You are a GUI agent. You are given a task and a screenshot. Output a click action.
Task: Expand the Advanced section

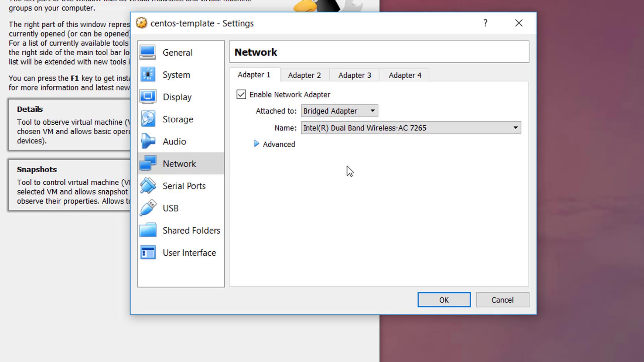tap(257, 144)
